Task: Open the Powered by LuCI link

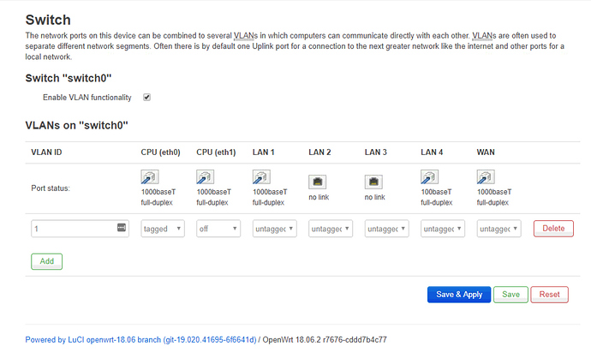Action: pos(140,340)
